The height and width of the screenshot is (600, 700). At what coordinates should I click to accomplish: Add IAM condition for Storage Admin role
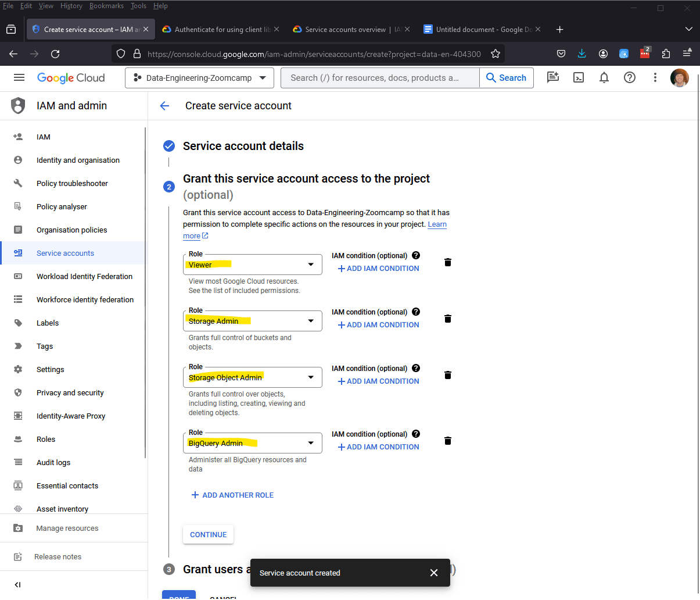click(379, 325)
